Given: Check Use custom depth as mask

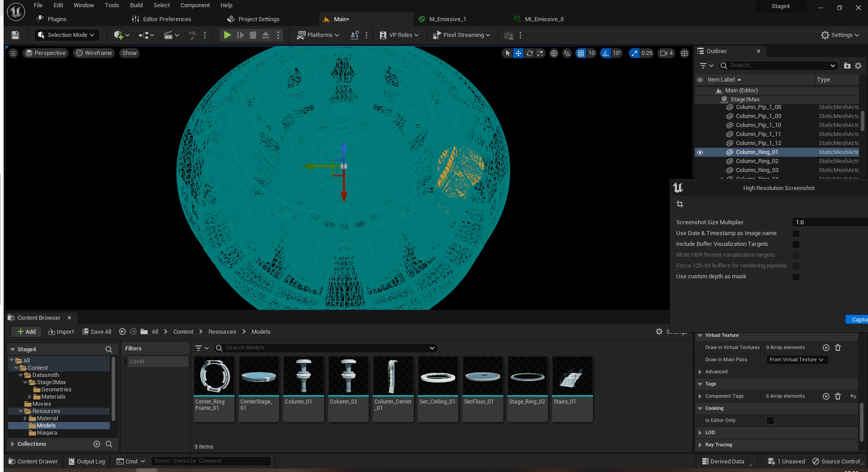Looking at the screenshot, I should tap(796, 277).
